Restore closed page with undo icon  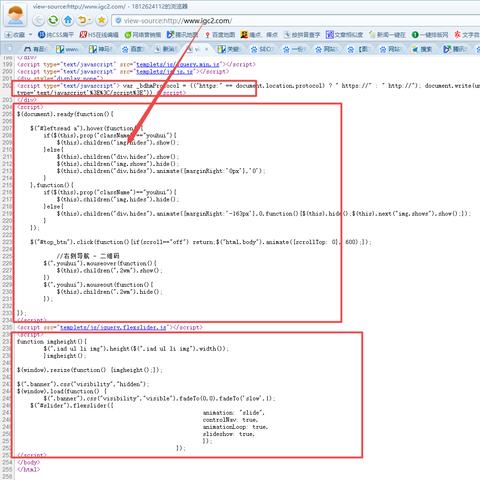point(82,20)
